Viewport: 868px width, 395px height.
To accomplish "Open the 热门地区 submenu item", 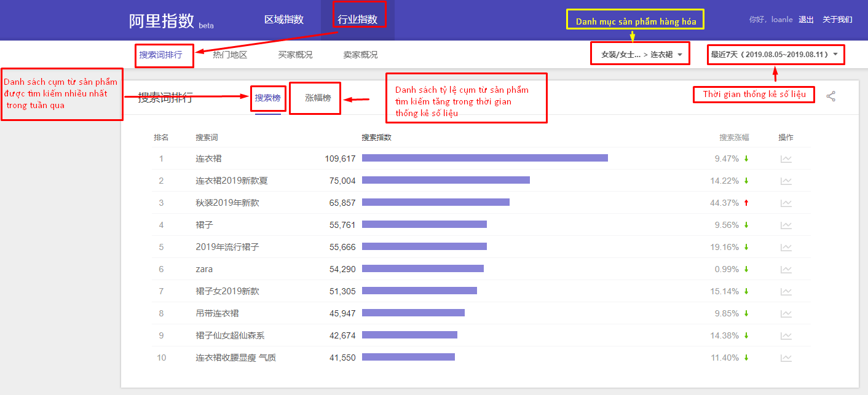I will coord(230,55).
